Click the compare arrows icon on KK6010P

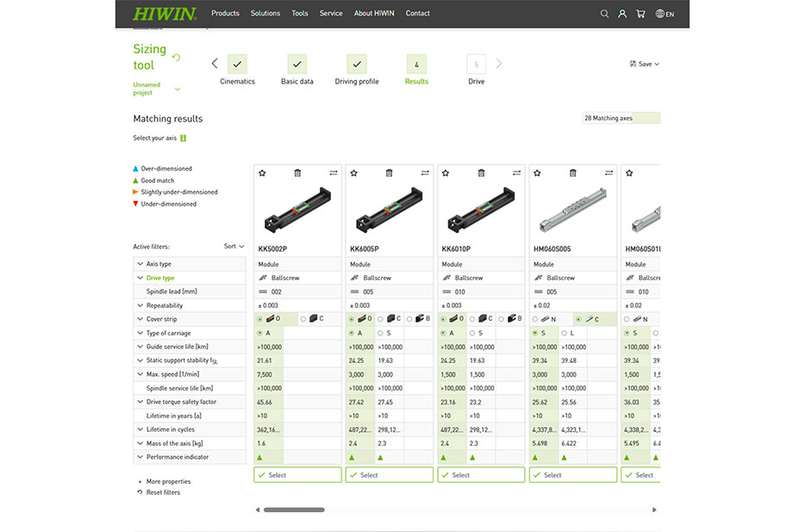[516, 173]
